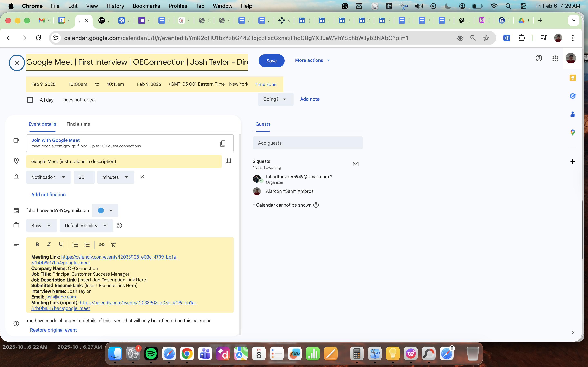Open the Bookmarks menu in the menu bar
The width and height of the screenshot is (588, 367).
coord(146,6)
